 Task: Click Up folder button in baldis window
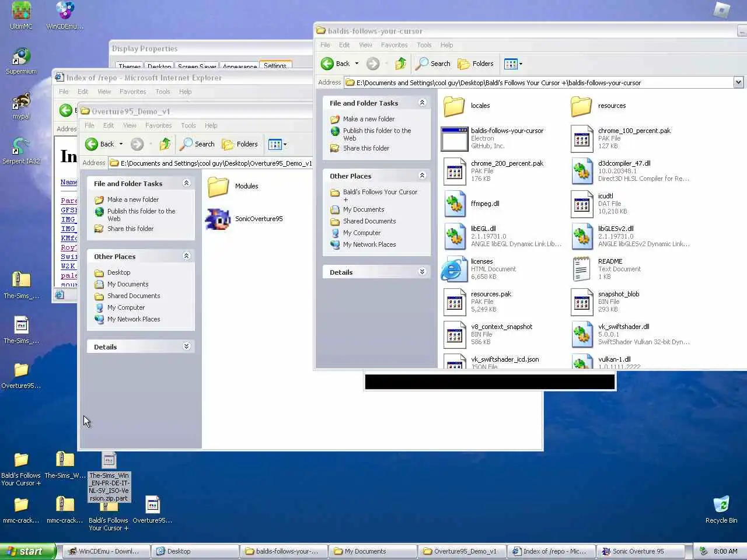click(x=401, y=64)
